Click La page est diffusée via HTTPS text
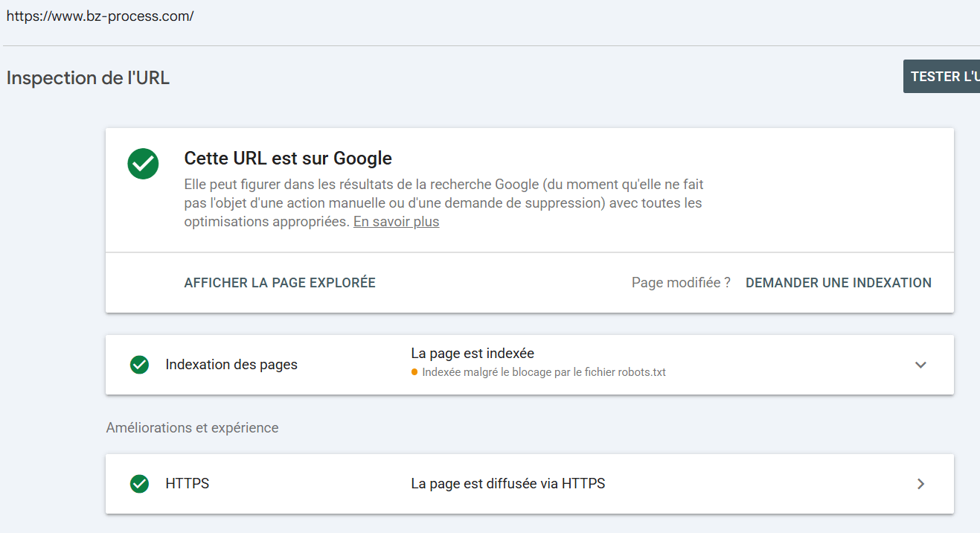The height and width of the screenshot is (533, 980). click(x=508, y=484)
